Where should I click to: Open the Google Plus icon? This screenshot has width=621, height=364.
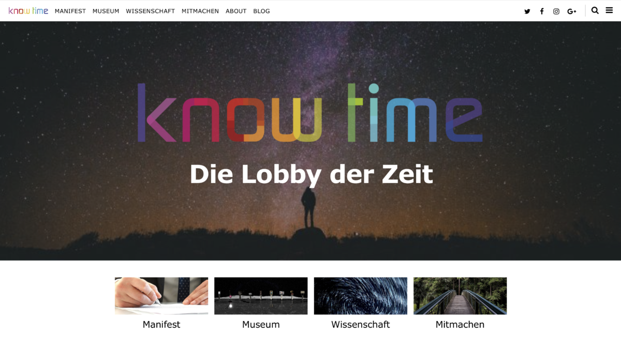pos(572,11)
